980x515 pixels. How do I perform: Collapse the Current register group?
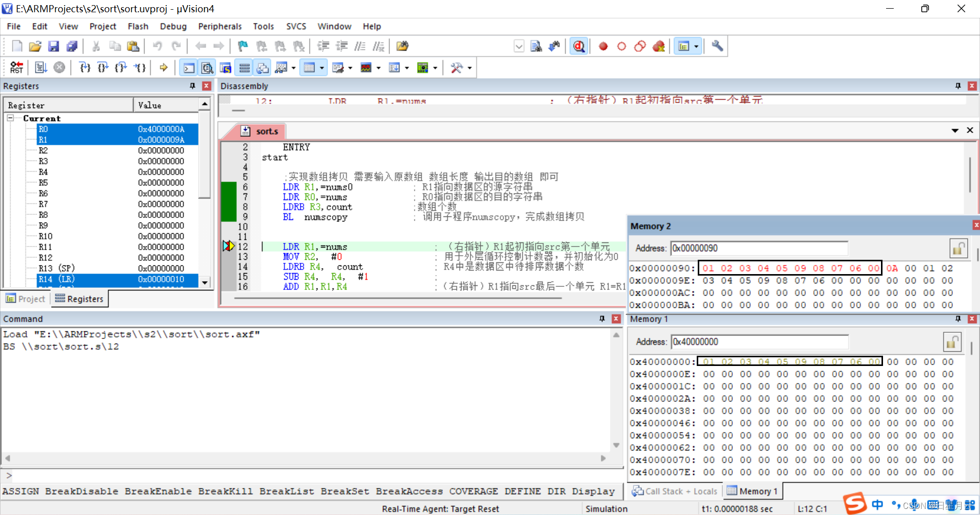10,118
